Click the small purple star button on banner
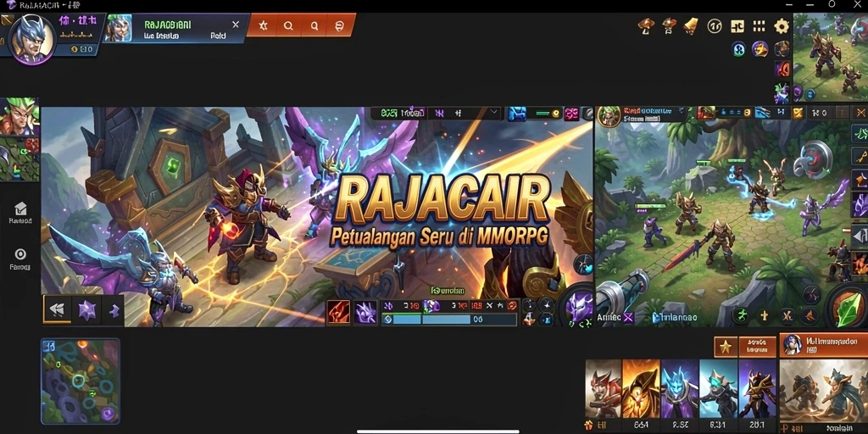The image size is (868, 434). tap(114, 310)
